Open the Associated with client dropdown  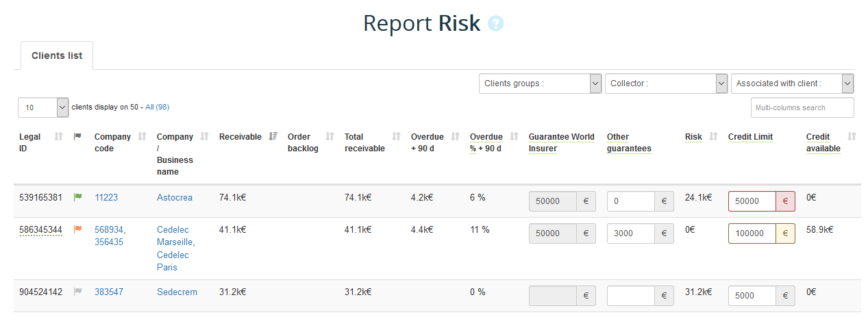[792, 84]
